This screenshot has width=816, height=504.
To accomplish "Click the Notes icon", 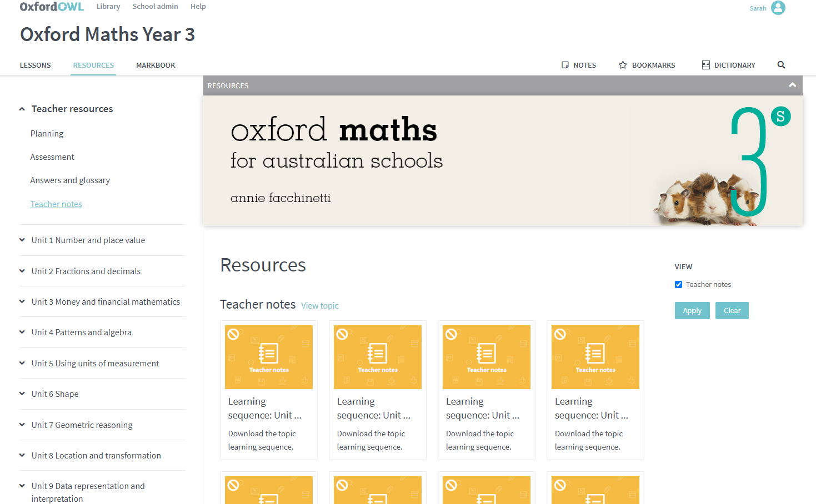I will coord(565,65).
